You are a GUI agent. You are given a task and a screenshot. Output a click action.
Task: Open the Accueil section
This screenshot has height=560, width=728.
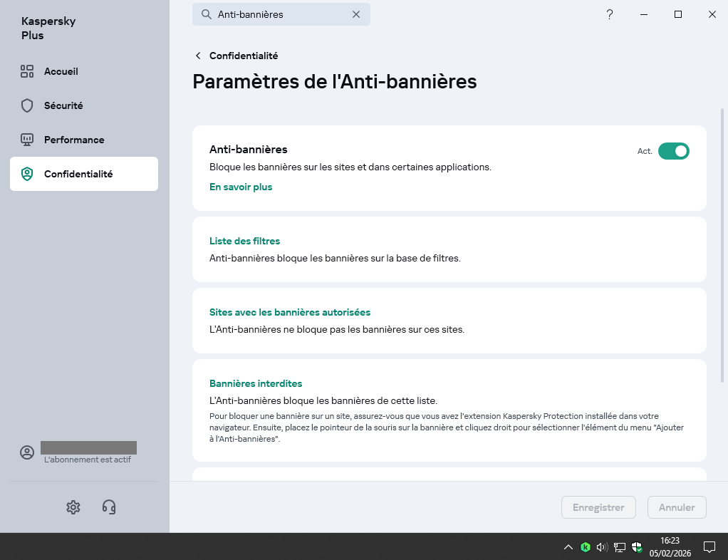(61, 71)
